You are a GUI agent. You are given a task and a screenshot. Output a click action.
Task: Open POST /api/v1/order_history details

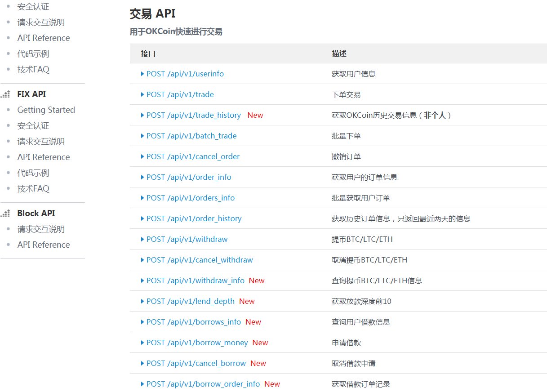tap(194, 218)
